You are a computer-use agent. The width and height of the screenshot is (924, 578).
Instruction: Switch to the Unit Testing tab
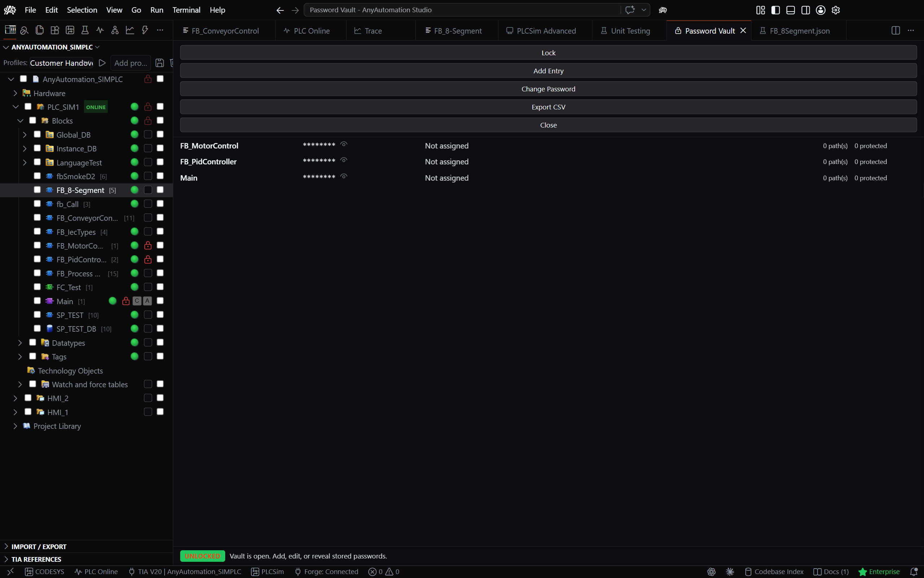[629, 31]
